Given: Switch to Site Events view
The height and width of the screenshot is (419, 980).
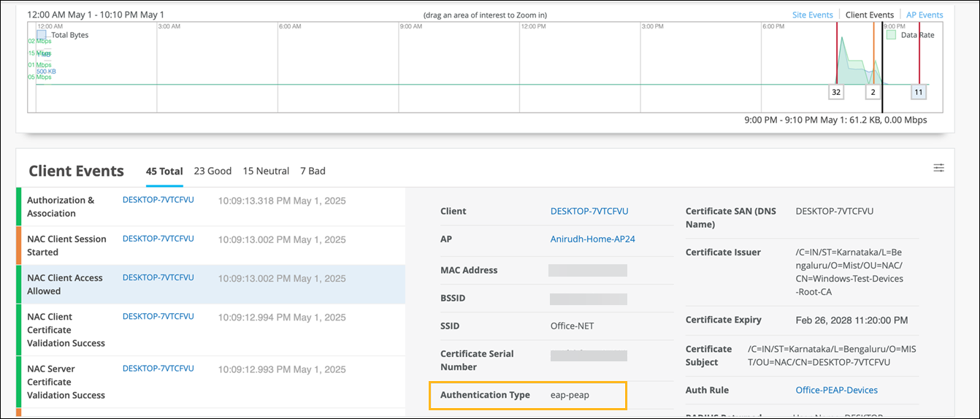Looking at the screenshot, I should point(812,15).
